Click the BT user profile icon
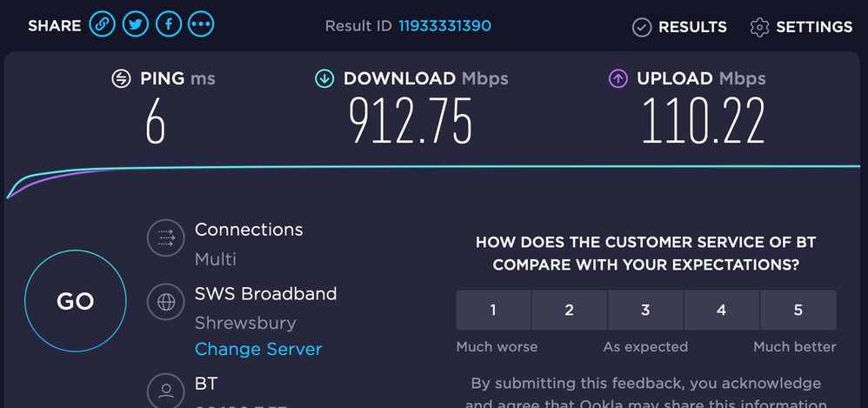This screenshot has height=408, width=868. (x=164, y=390)
